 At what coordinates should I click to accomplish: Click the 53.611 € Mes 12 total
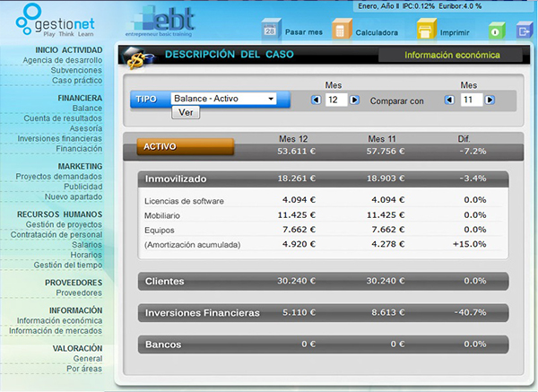coord(297,152)
